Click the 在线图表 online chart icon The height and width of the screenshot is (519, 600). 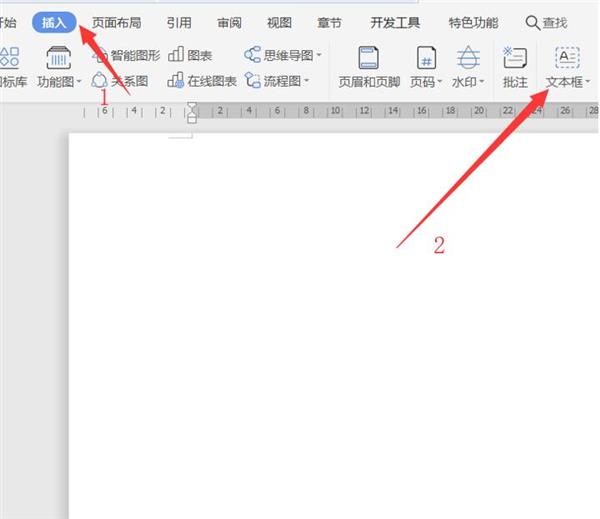(x=176, y=80)
